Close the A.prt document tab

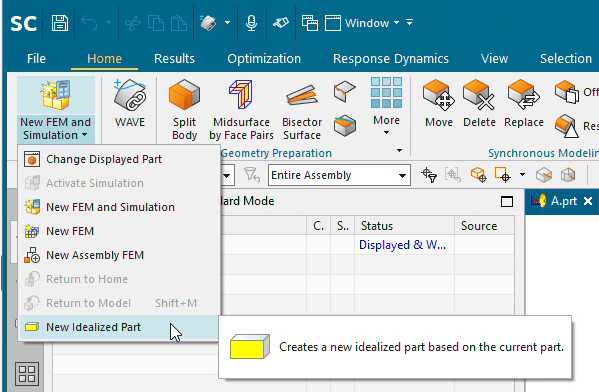(588, 201)
